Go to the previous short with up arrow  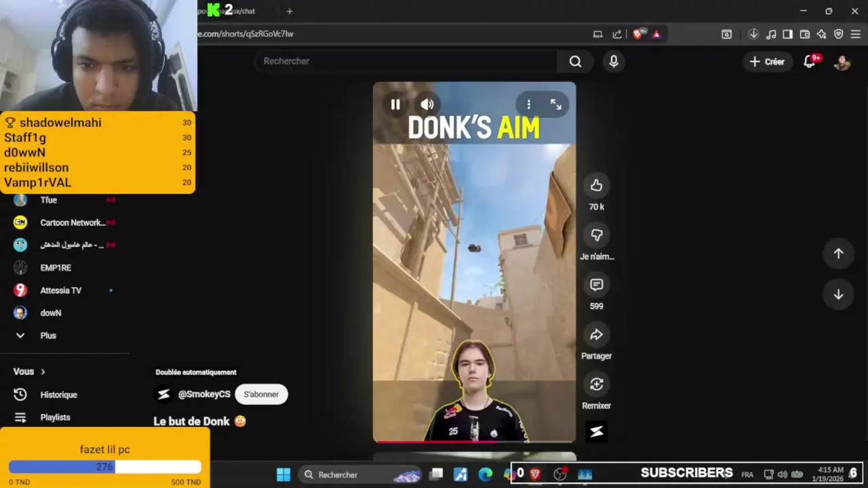point(839,253)
